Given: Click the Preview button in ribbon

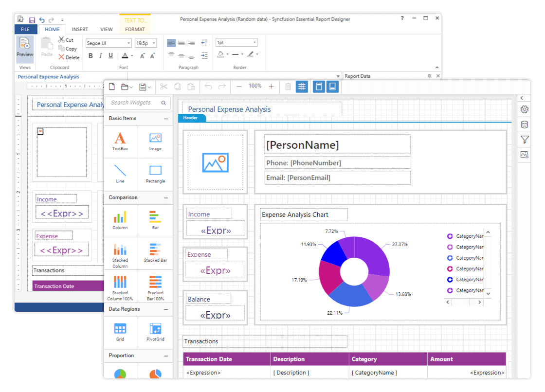Looking at the screenshot, I should point(25,47).
